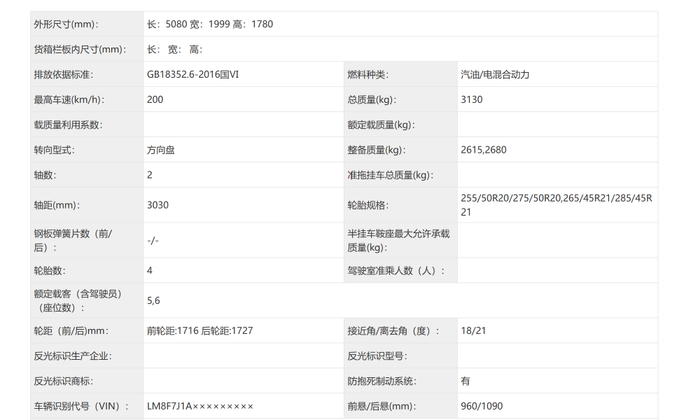Select the seating capacity value 5,6
This screenshot has height=420, width=700.
coord(153,301)
